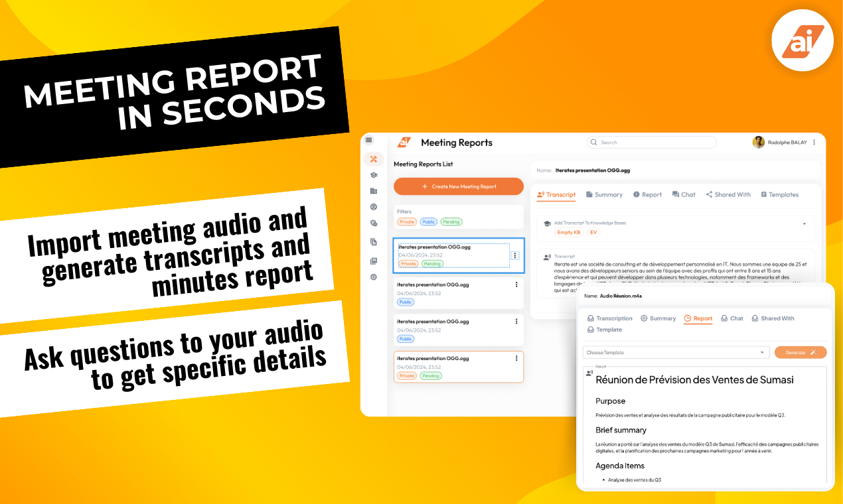
Task: Click the Brief summary heading
Action: [621, 430]
